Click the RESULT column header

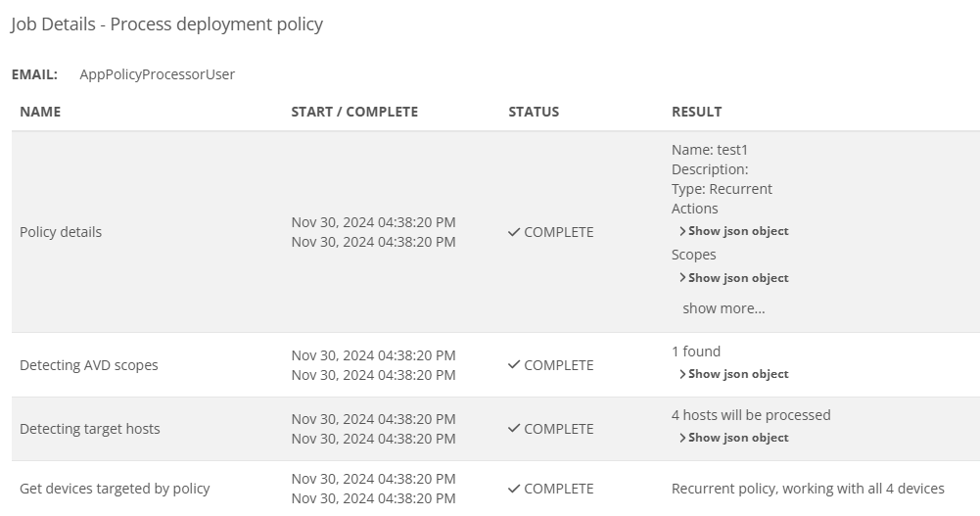click(696, 112)
